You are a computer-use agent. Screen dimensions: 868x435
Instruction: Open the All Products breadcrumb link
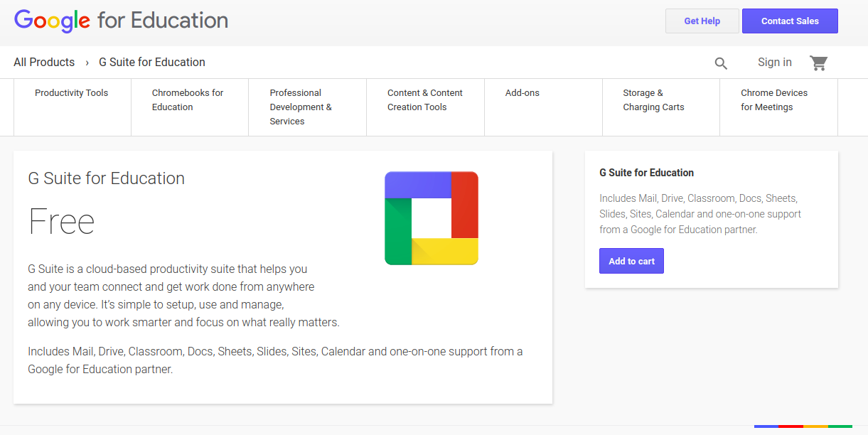pos(44,62)
